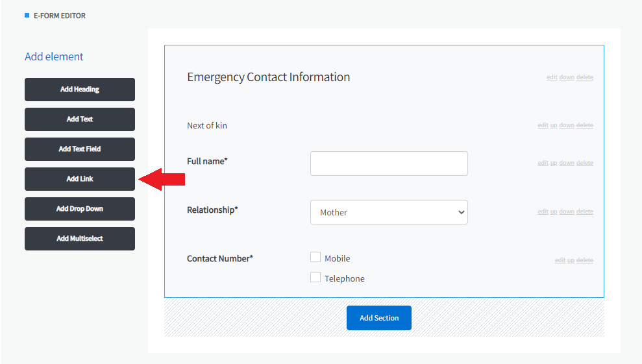Add a Text Field element
The image size is (642, 364).
tap(80, 149)
